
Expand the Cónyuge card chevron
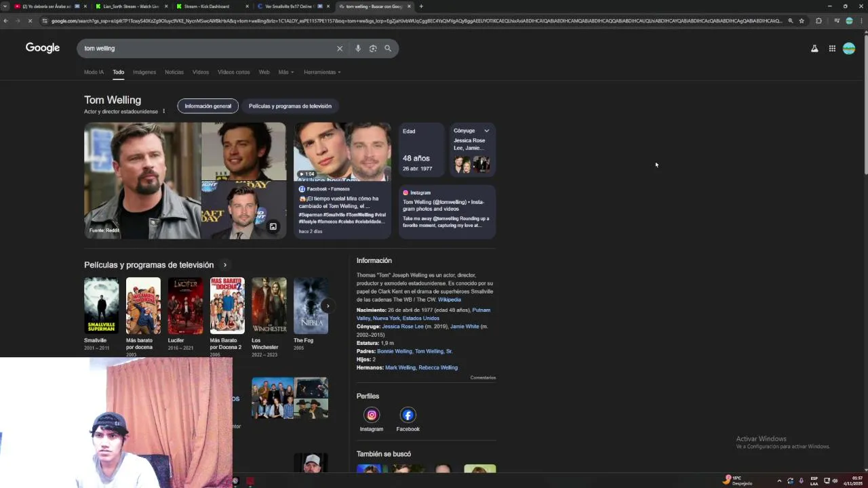coord(486,131)
